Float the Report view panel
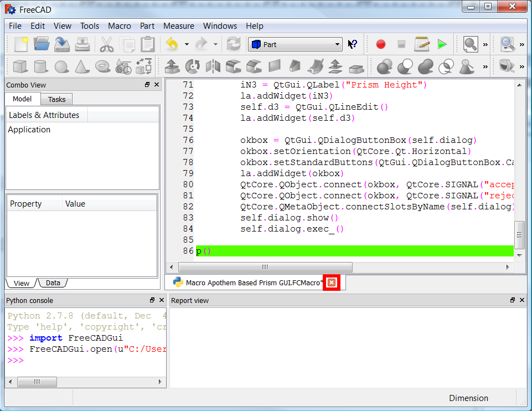Image resolution: width=532 pixels, height=411 pixels. pyautogui.click(x=512, y=300)
